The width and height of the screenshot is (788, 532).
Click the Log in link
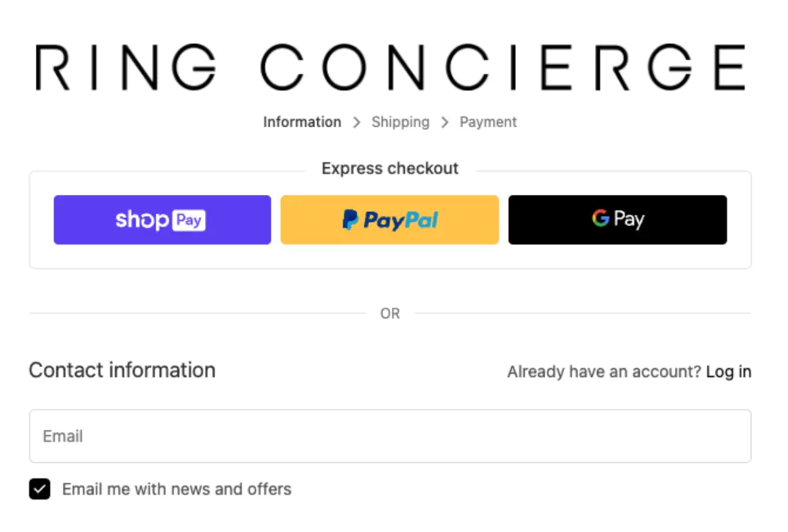[x=728, y=371]
